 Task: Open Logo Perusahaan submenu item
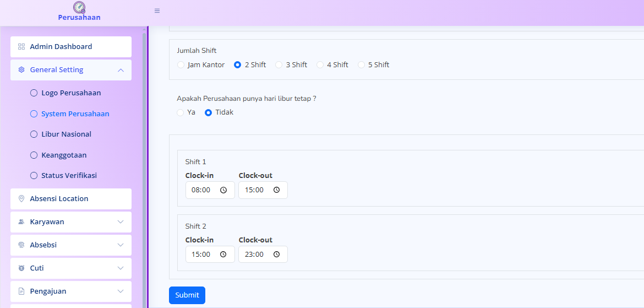[70, 93]
